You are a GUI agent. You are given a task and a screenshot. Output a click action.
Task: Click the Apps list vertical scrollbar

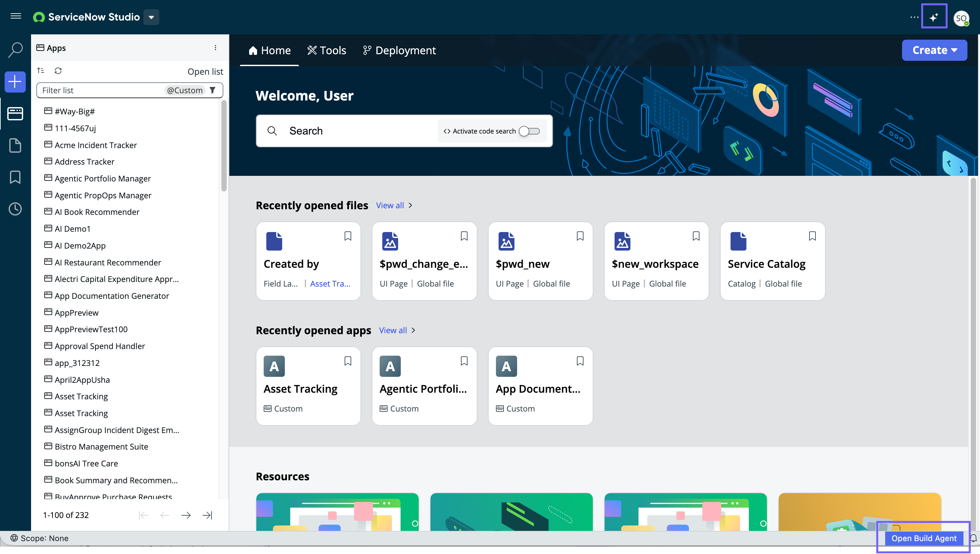pos(224,146)
